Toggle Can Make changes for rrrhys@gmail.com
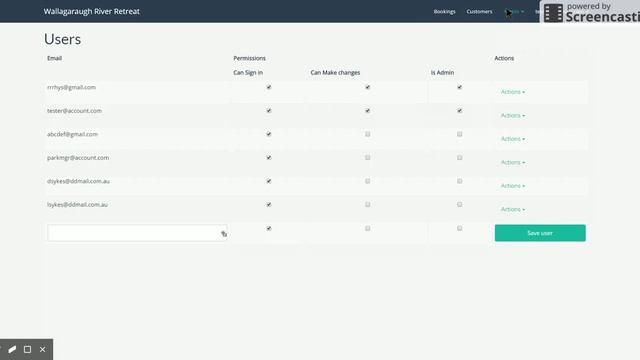Image resolution: width=640 pixels, height=360 pixels. [x=367, y=87]
